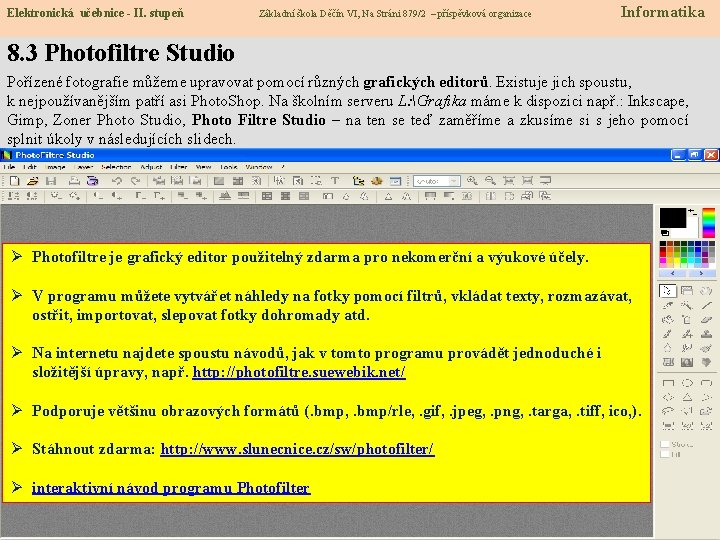Select the Pipette color picker tool

pyautogui.click(x=668, y=305)
